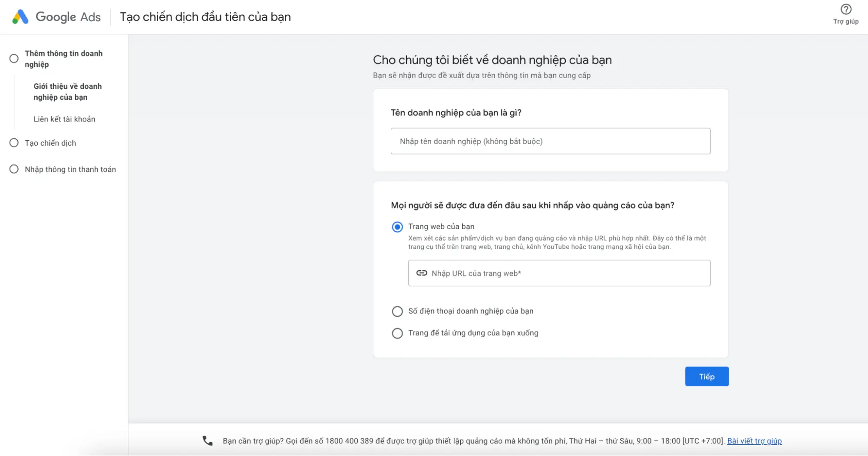Select the Trang web của bạn radio button

coord(397,227)
